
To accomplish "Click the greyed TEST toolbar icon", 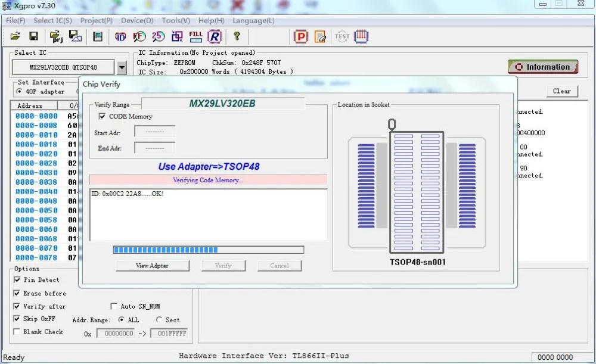I will [x=342, y=36].
